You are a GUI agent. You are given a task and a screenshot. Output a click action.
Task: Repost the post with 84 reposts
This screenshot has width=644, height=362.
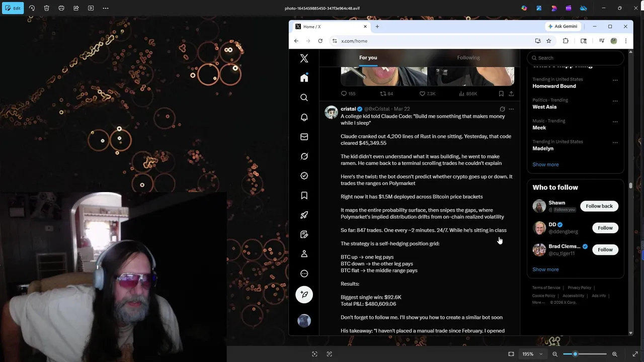386,94
